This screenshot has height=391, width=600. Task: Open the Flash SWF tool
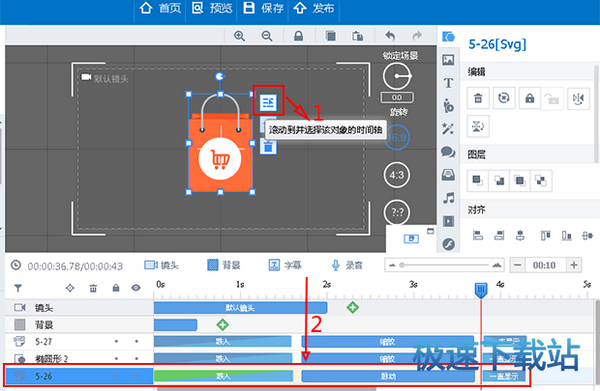448,244
